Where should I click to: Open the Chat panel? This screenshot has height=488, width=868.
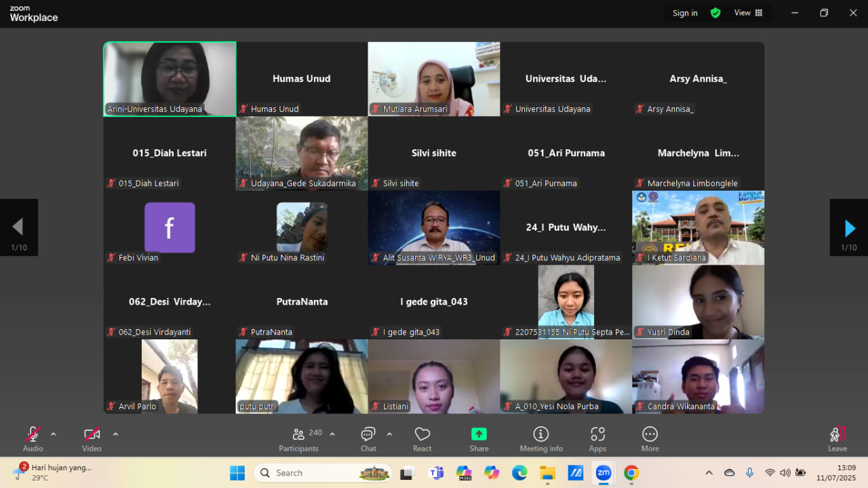click(368, 434)
